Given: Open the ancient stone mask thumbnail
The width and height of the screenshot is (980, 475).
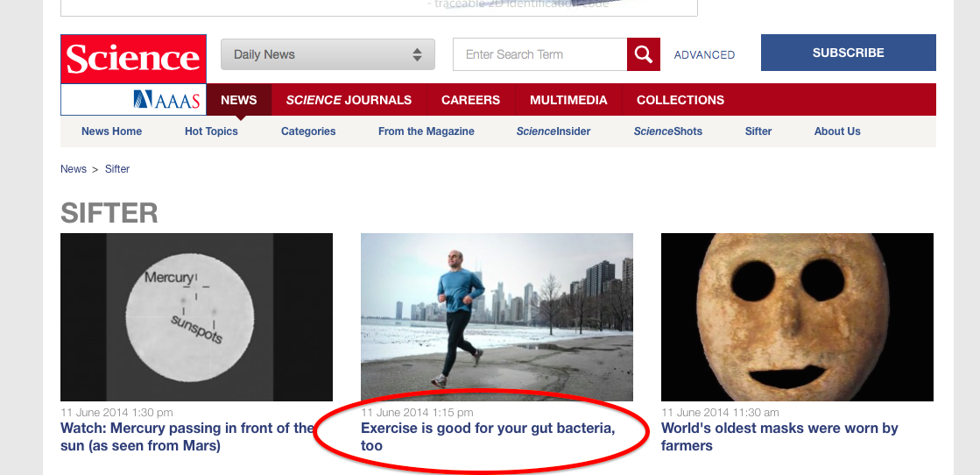Looking at the screenshot, I should pyautogui.click(x=797, y=316).
